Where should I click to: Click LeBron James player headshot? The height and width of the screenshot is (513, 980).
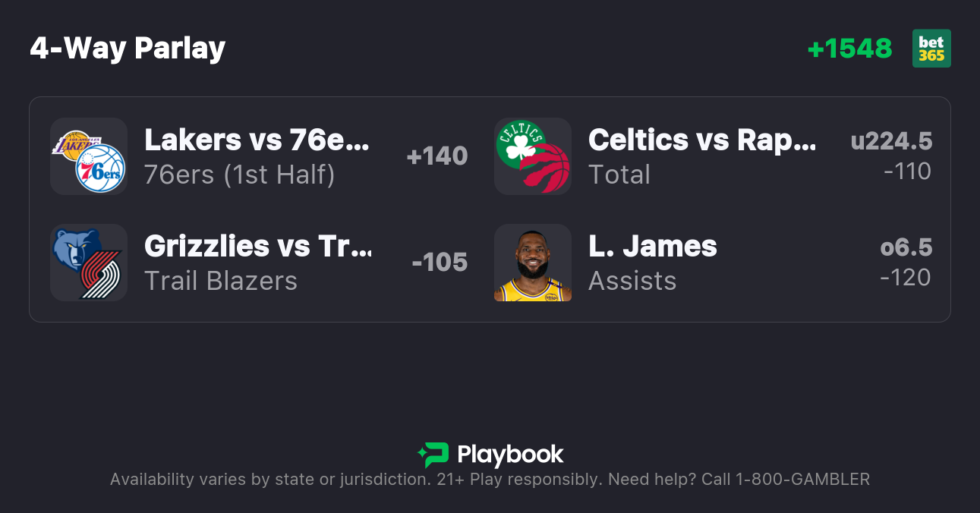(533, 263)
